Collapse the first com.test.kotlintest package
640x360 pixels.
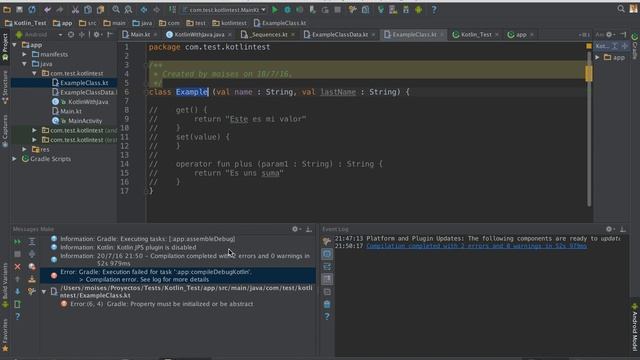click(x=34, y=73)
